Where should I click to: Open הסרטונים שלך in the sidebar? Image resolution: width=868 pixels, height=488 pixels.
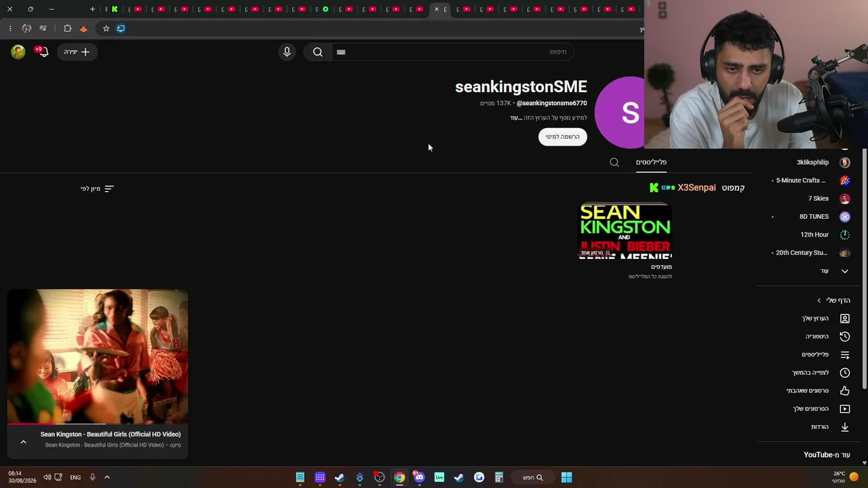811,409
